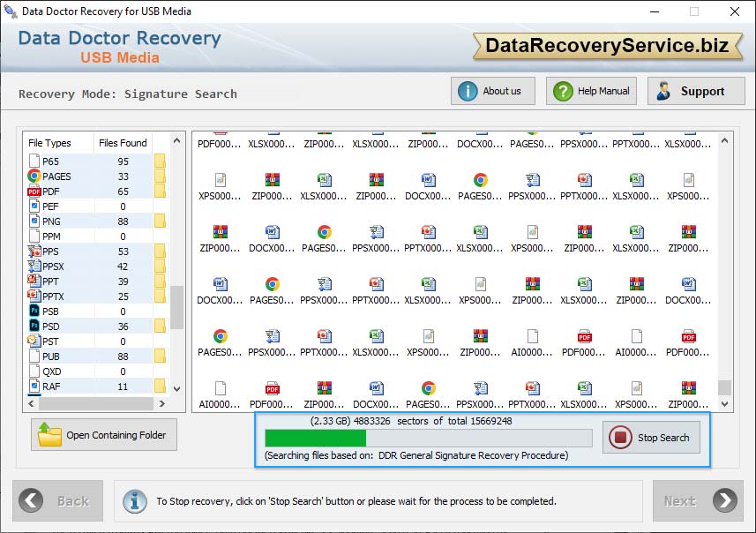Image resolution: width=756 pixels, height=533 pixels.
Task: Select the PPM file type icon
Action: click(x=34, y=236)
